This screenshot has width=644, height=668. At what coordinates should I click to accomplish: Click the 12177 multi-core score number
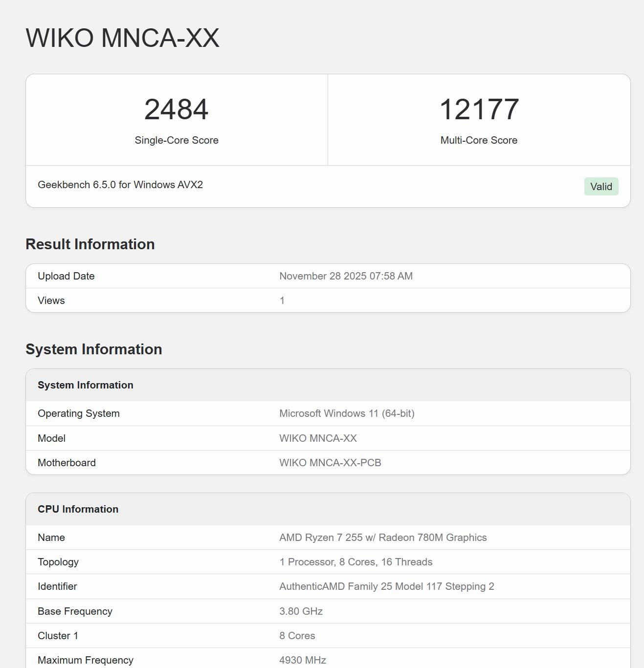tap(479, 109)
